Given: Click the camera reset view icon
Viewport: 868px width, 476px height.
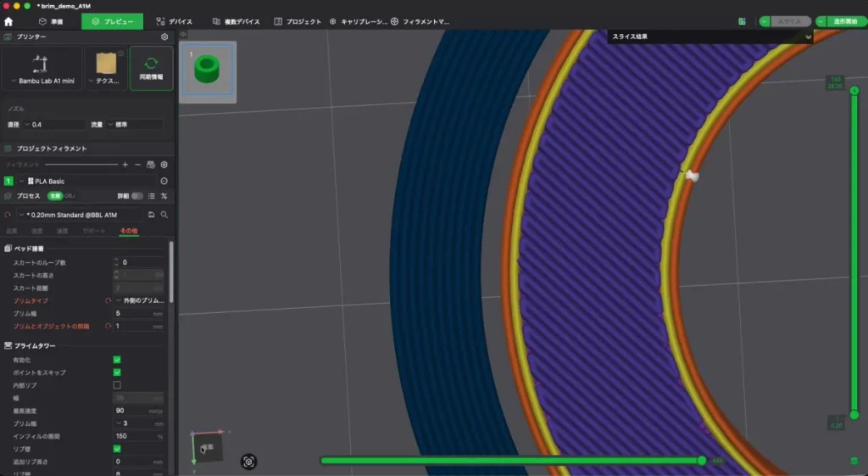Looking at the screenshot, I should pyautogui.click(x=248, y=462).
